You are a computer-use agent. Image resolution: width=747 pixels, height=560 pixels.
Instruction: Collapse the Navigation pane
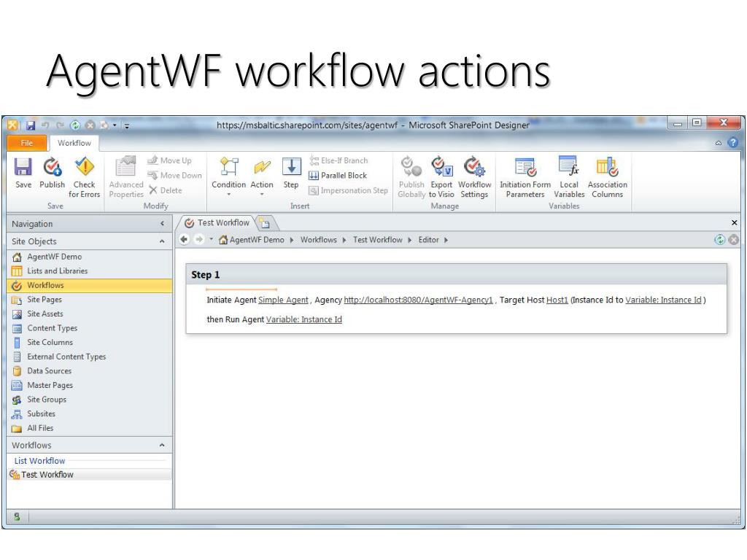coord(163,223)
